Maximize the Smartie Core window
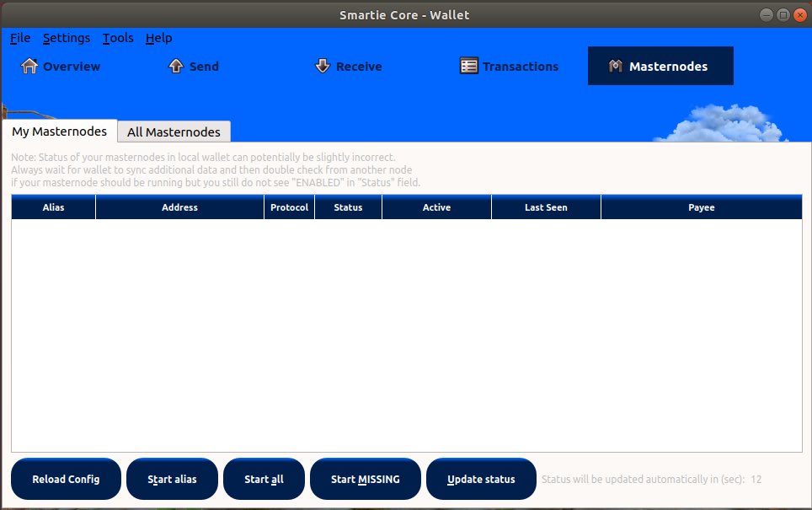 [783, 15]
